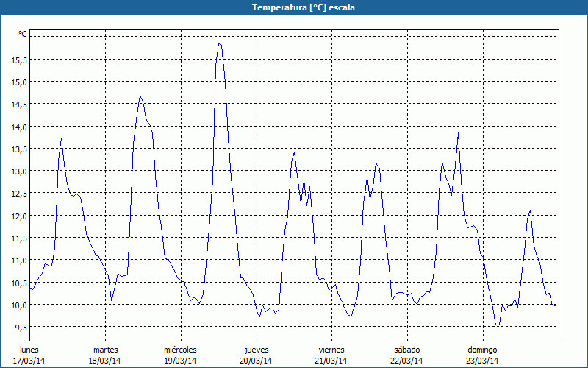Select the sábado 22/03/14 date label
Screen dimensions: 588x368
pos(408,355)
